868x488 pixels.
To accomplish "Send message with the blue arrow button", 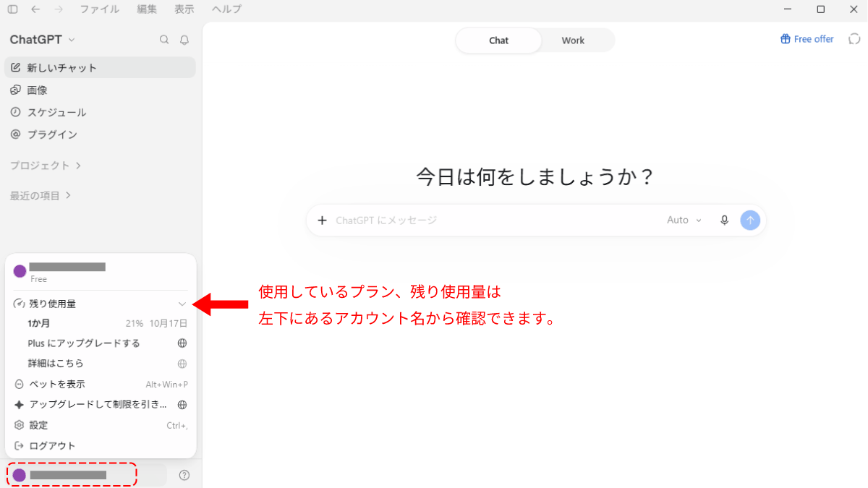I will 750,220.
